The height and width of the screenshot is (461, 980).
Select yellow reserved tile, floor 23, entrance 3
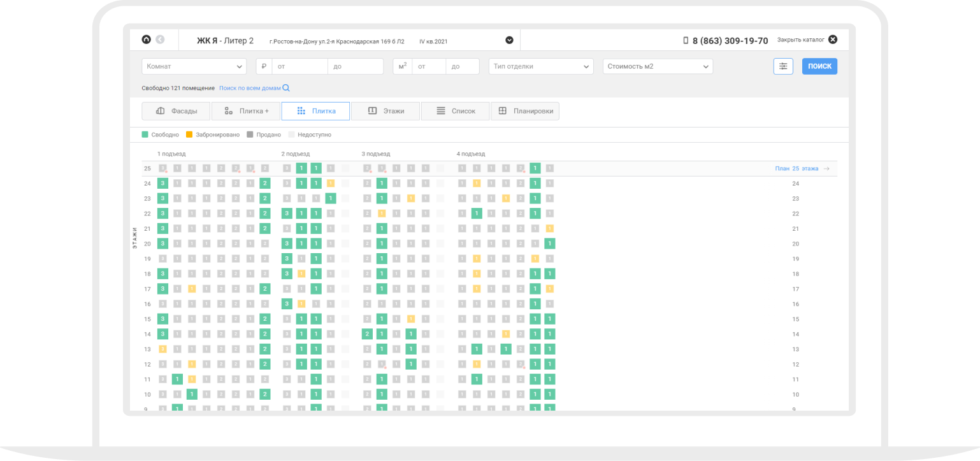tap(411, 198)
